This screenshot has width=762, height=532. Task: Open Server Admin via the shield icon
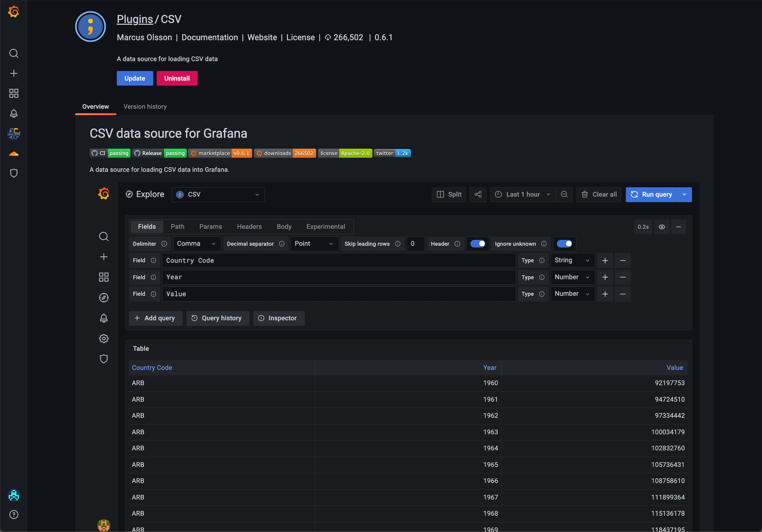(x=14, y=173)
